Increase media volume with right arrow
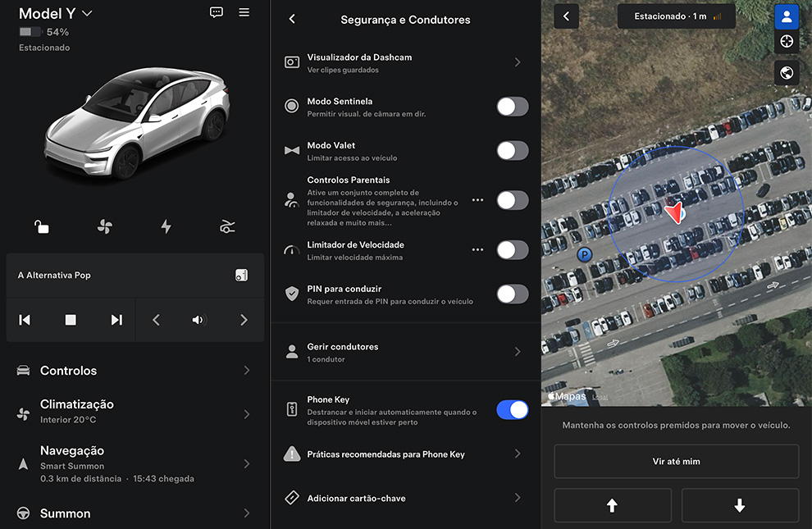 244,320
